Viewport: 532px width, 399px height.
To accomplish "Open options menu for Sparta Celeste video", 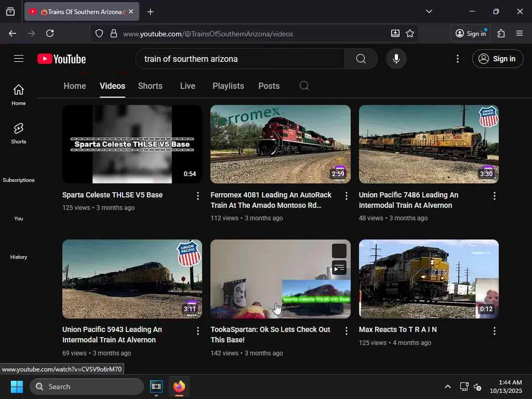I will tap(198, 196).
